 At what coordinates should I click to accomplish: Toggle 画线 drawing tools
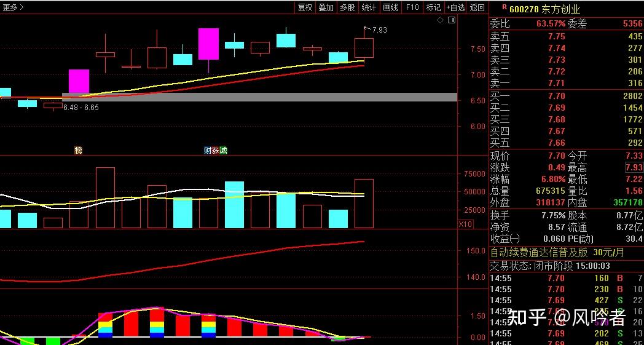pyautogui.click(x=390, y=7)
